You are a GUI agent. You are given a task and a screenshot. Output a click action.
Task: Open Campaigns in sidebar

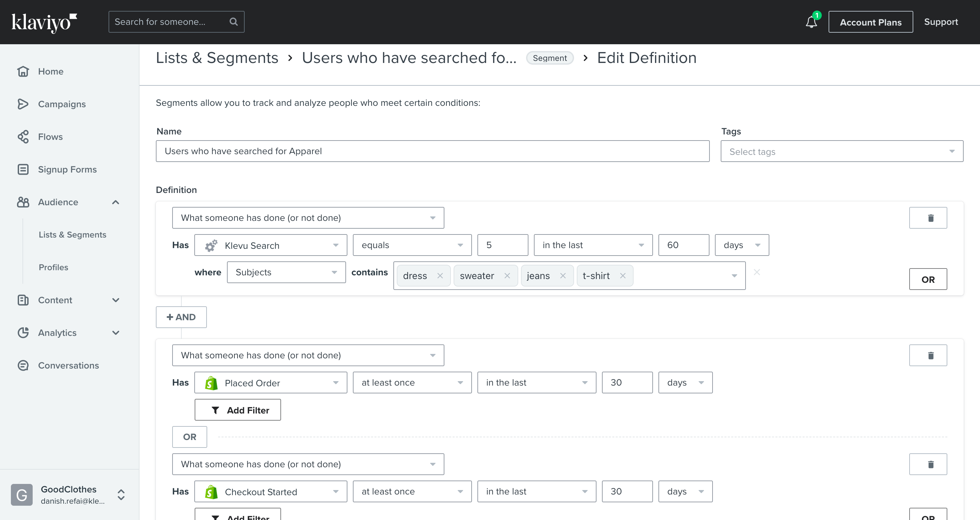62,104
